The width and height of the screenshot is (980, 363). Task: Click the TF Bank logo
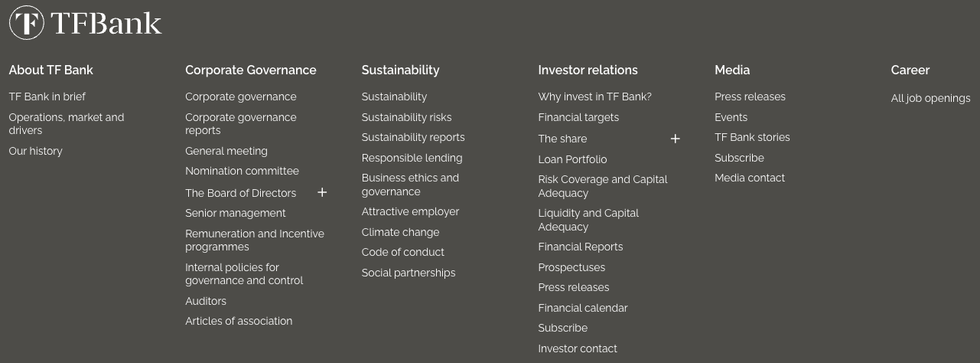pos(85,23)
